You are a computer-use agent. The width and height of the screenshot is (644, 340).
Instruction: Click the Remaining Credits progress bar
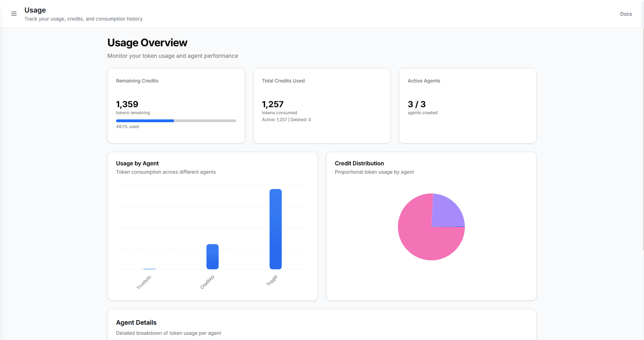point(176,121)
